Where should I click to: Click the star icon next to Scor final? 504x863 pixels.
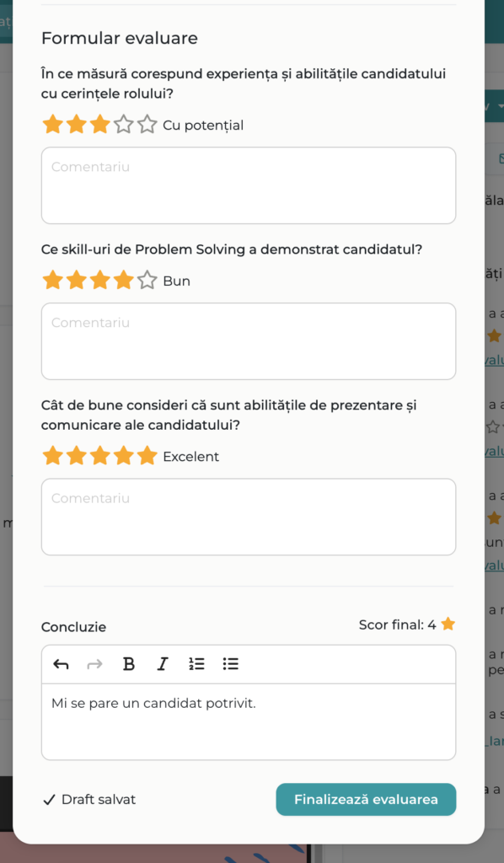(x=447, y=624)
